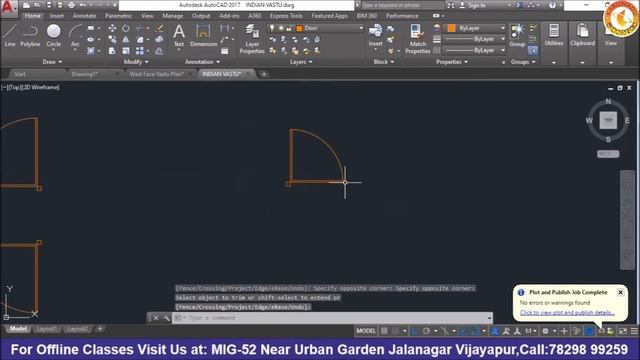The height and width of the screenshot is (360, 640).
Task: Toggle grid display in status bar
Action: (x=384, y=331)
